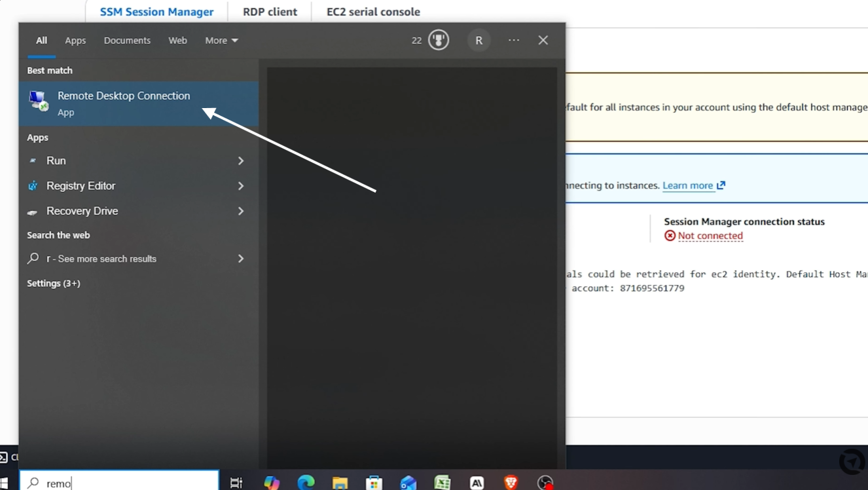The height and width of the screenshot is (490, 868).
Task: Click the account number 871695561779 text
Action: tap(652, 288)
